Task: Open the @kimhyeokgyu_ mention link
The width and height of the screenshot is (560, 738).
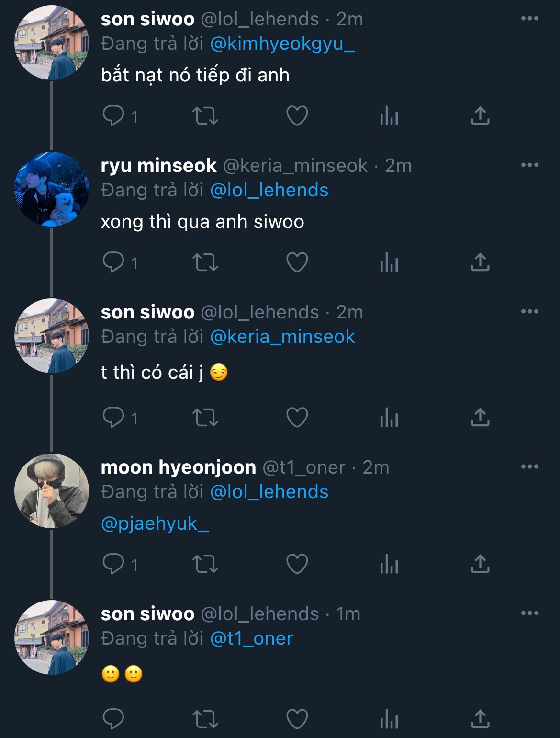Action: [x=282, y=44]
